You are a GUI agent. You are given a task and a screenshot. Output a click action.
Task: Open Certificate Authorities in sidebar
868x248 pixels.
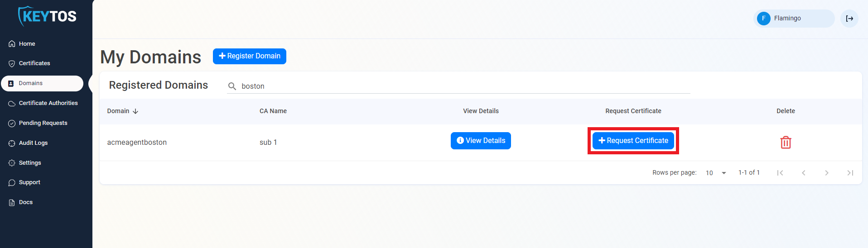pyautogui.click(x=48, y=103)
